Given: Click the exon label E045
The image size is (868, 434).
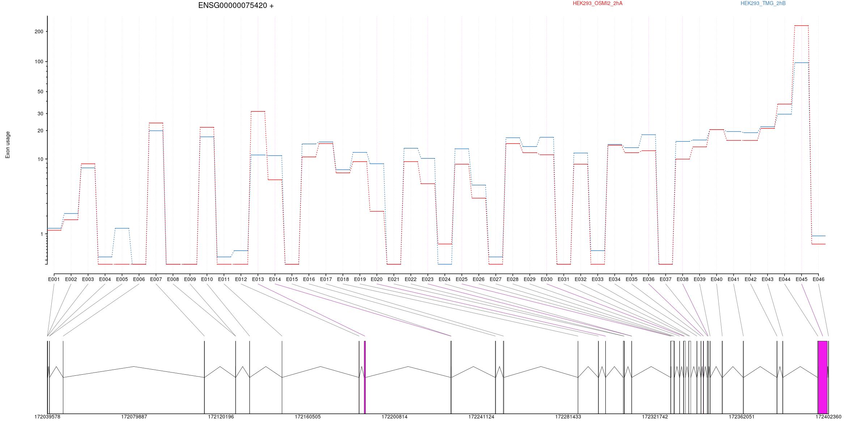Looking at the screenshot, I should (801, 279).
